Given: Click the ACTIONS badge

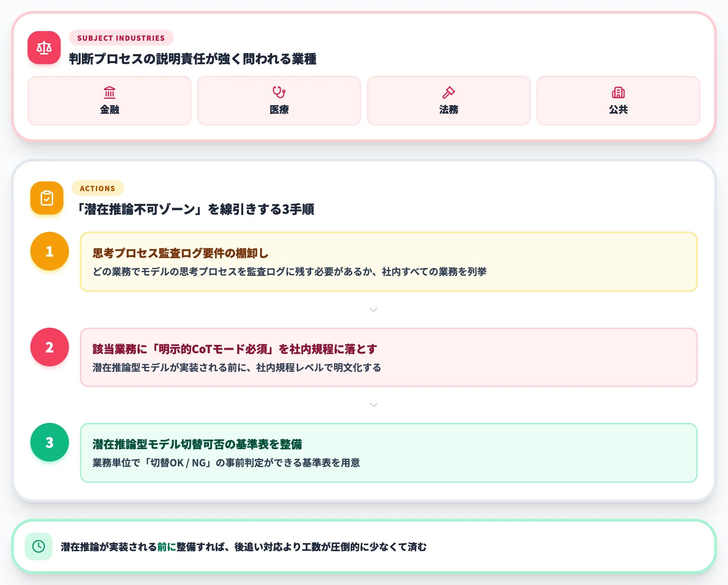Looking at the screenshot, I should click(x=98, y=188).
